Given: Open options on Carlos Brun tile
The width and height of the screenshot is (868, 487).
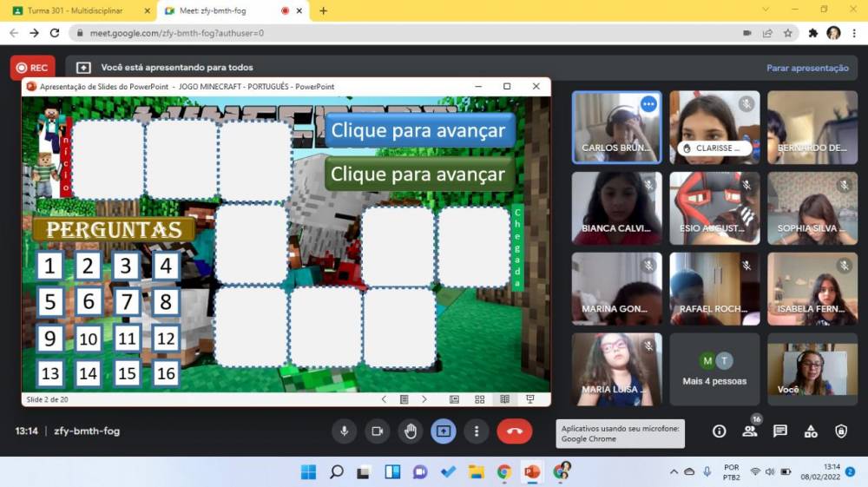Looking at the screenshot, I should pos(648,104).
